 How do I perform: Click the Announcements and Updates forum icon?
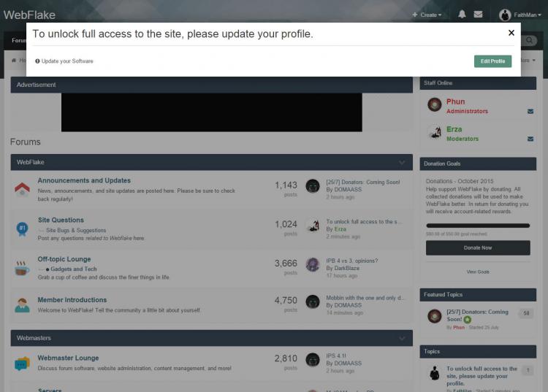(22, 189)
